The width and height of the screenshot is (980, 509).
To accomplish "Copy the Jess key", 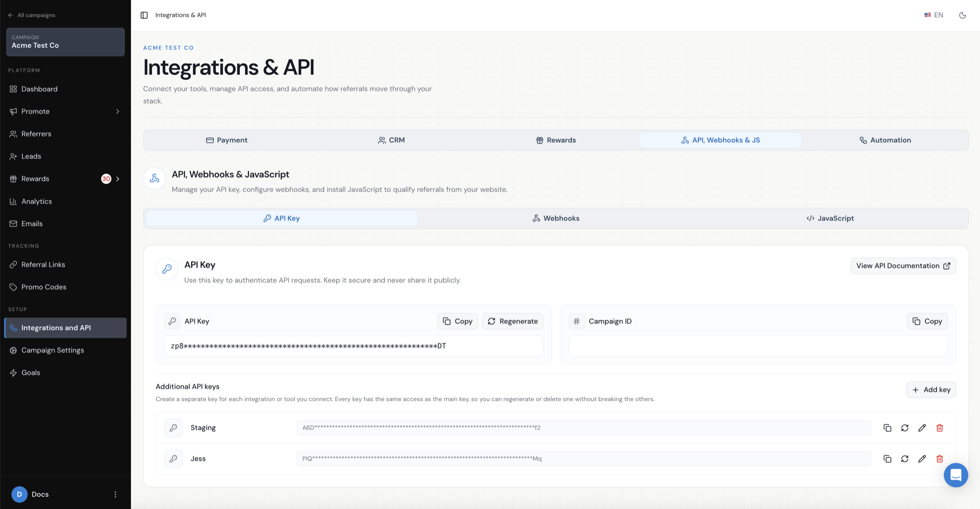I will tap(887, 459).
